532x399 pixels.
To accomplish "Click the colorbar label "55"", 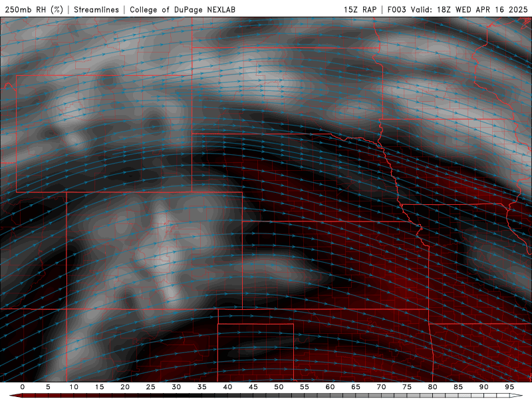I will pos(305,387).
